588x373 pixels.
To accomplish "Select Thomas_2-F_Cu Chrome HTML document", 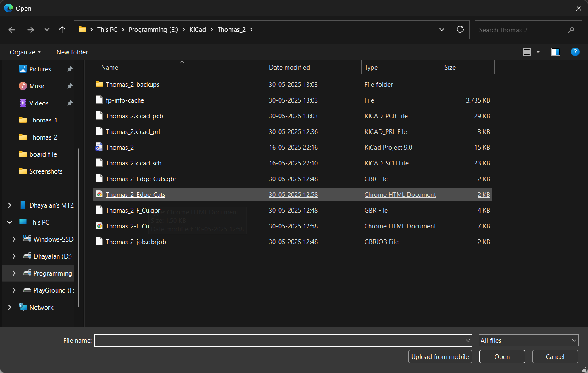I will tap(293, 226).
